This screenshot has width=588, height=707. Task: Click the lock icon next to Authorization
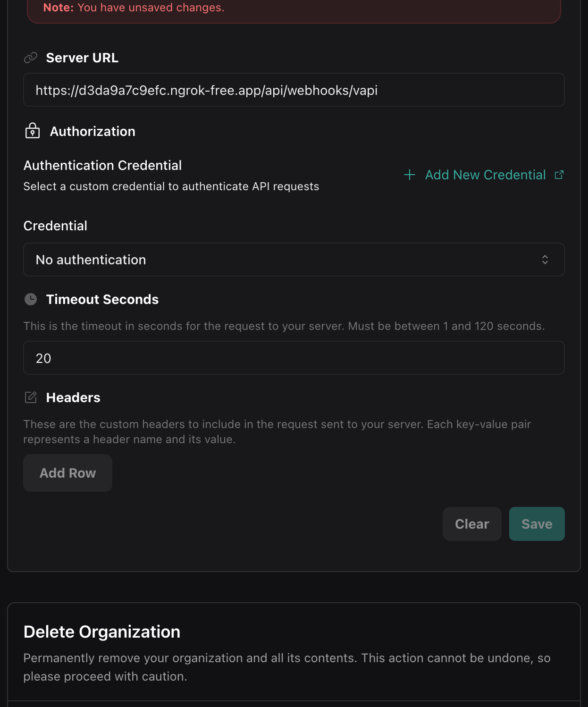point(31,132)
